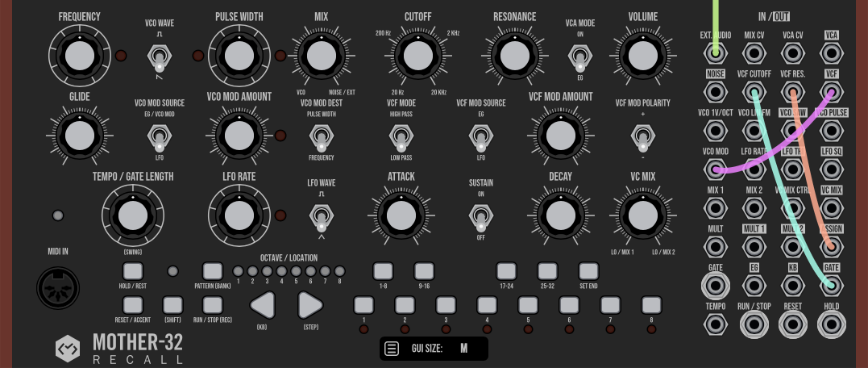Toggle the VCA MODE switch between ON and EG
Viewport: 868px width, 368px height.
tap(579, 58)
